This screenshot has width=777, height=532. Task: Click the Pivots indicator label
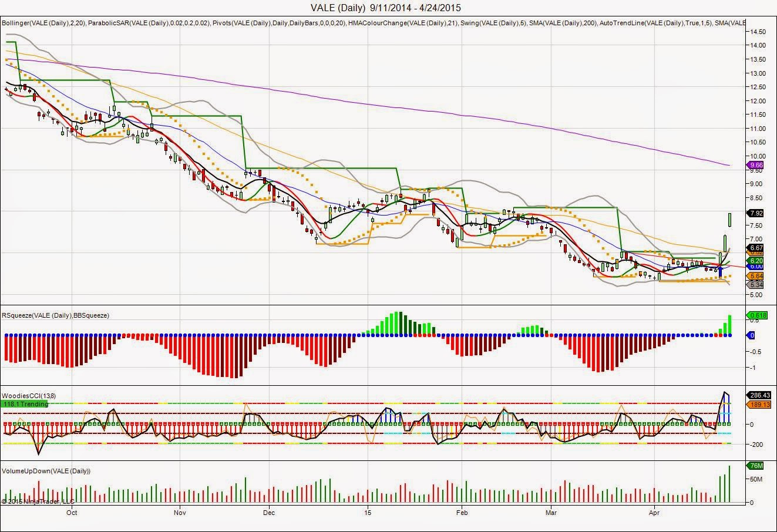pyautogui.click(x=278, y=23)
